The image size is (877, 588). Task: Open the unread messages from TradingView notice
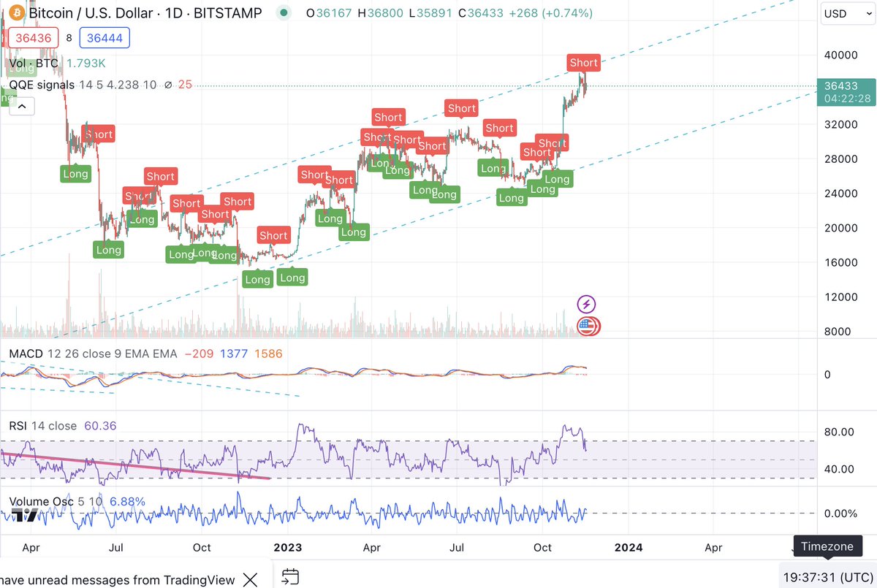click(x=118, y=580)
